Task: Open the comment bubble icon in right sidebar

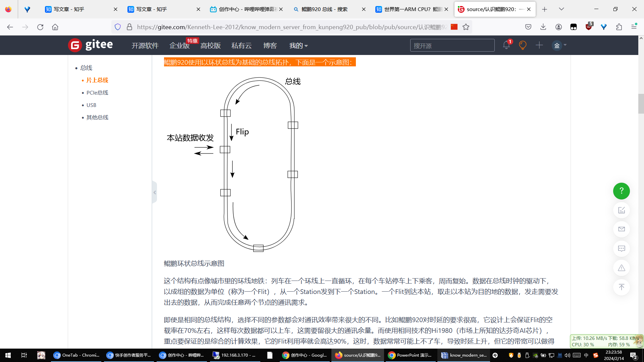Action: [x=621, y=248]
